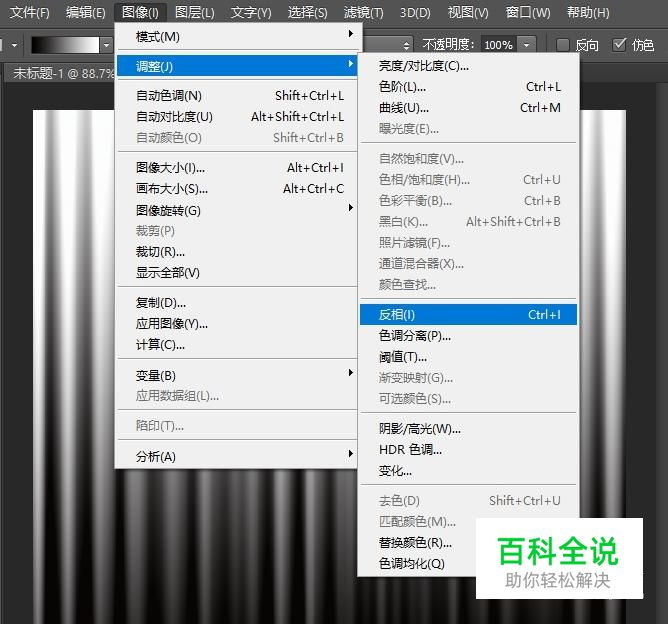Open 图像大小(I)... dialog
Image resolution: width=668 pixels, height=624 pixels.
tap(237, 168)
